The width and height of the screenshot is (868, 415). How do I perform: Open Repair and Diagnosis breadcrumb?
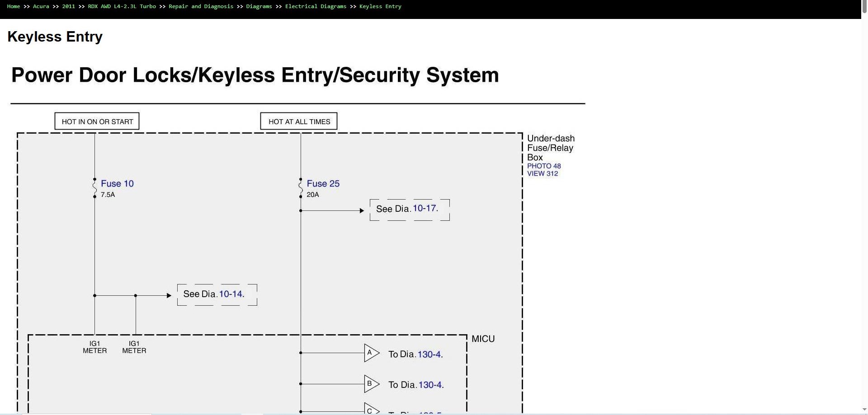pos(201,6)
